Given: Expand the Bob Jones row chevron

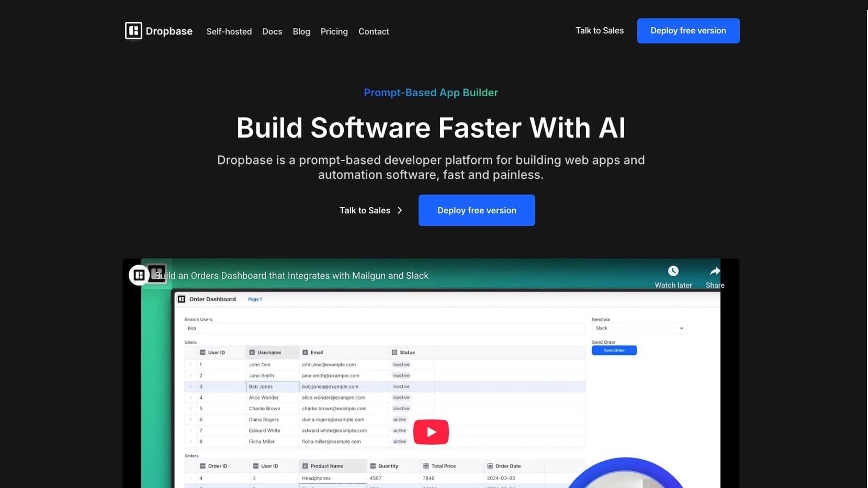Looking at the screenshot, I should point(190,387).
